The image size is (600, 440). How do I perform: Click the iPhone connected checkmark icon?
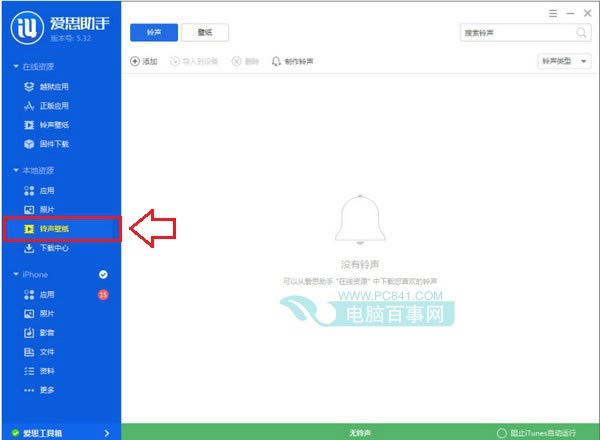click(103, 275)
